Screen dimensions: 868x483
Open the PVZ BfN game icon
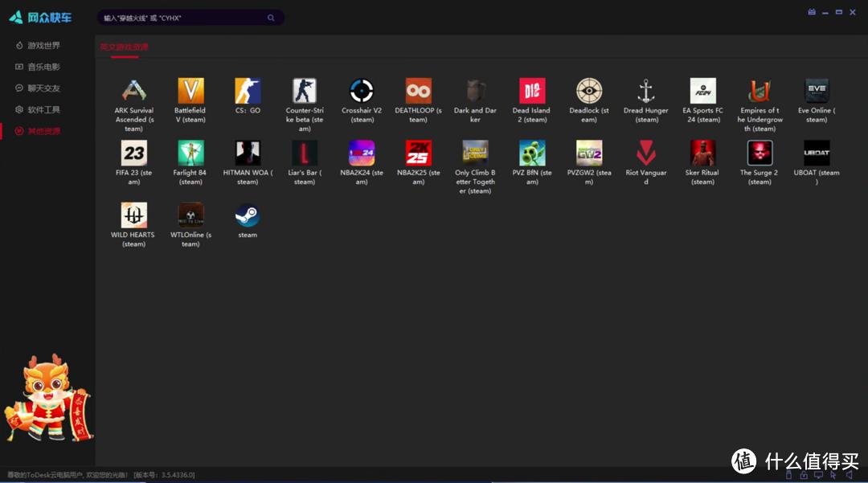coord(532,153)
